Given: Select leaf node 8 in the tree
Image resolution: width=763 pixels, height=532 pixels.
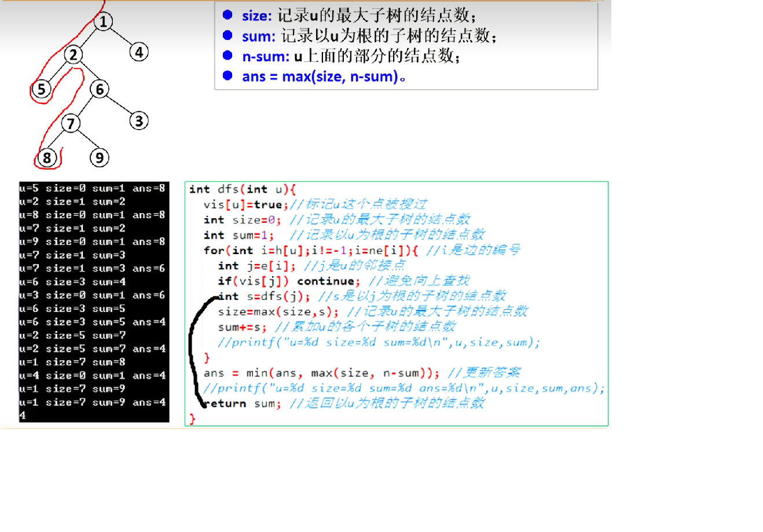Looking at the screenshot, I should pos(47,157).
